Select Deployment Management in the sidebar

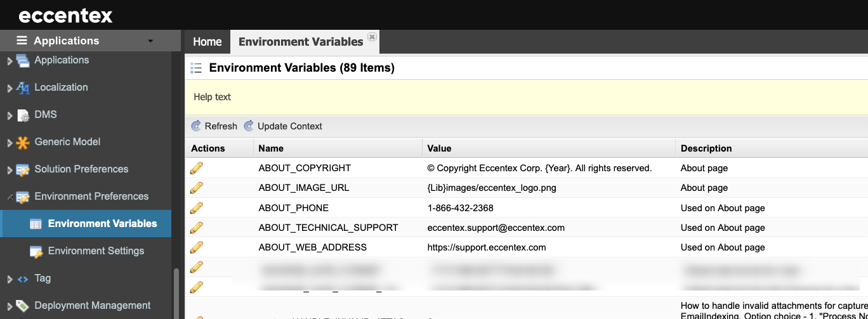tap(93, 306)
